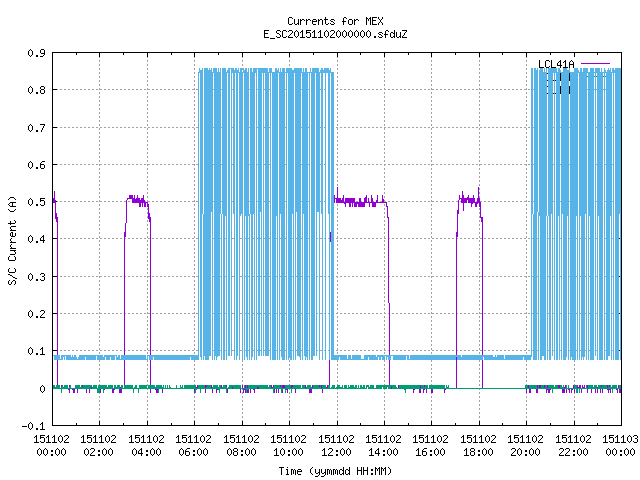Click the 'S/C Current (A)' y-axis label
The height and width of the screenshot is (480, 640).
click(12, 240)
